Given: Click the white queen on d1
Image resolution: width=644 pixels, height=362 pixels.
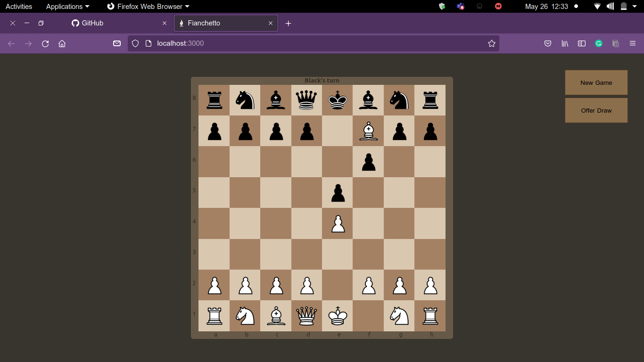Looking at the screenshot, I should click(x=306, y=316).
